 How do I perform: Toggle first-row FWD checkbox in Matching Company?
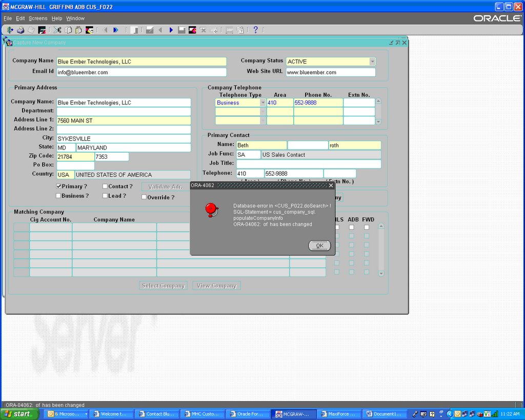point(367,227)
